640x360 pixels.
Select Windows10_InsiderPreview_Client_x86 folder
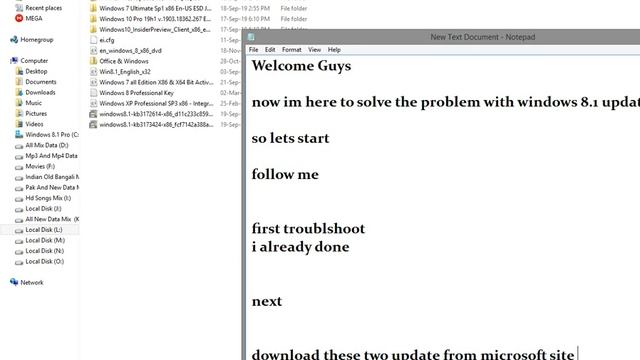155,29
